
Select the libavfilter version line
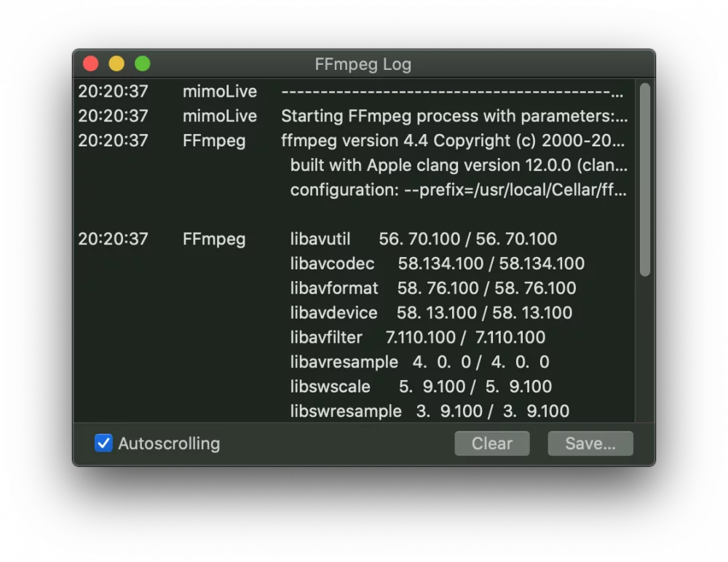(418, 338)
